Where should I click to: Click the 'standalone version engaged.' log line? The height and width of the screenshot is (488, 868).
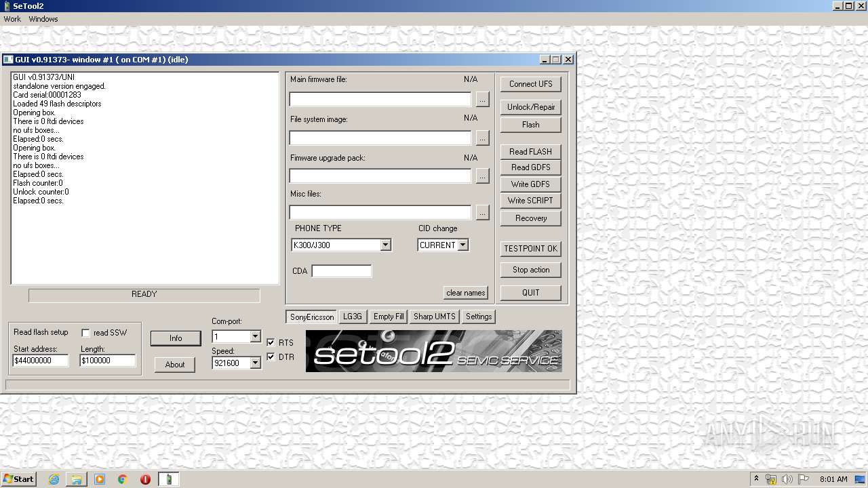point(59,86)
